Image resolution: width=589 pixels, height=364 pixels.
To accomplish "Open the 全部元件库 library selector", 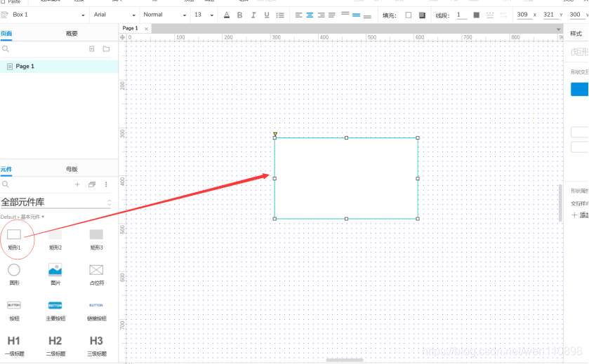I will pos(56,202).
